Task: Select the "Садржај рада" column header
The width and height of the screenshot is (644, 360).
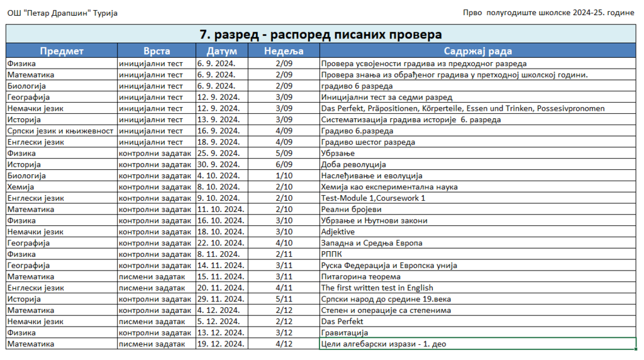Action: [477, 51]
